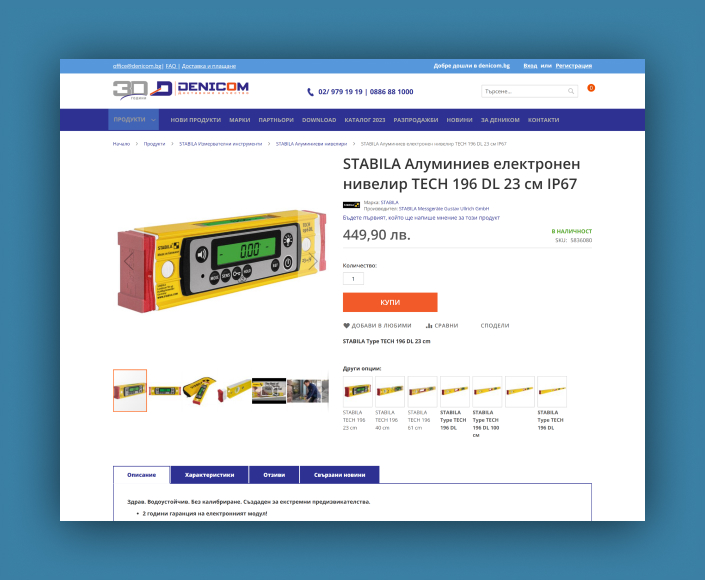Go to STABILA Измервателни инструменти breadcrumb

[x=220, y=144]
